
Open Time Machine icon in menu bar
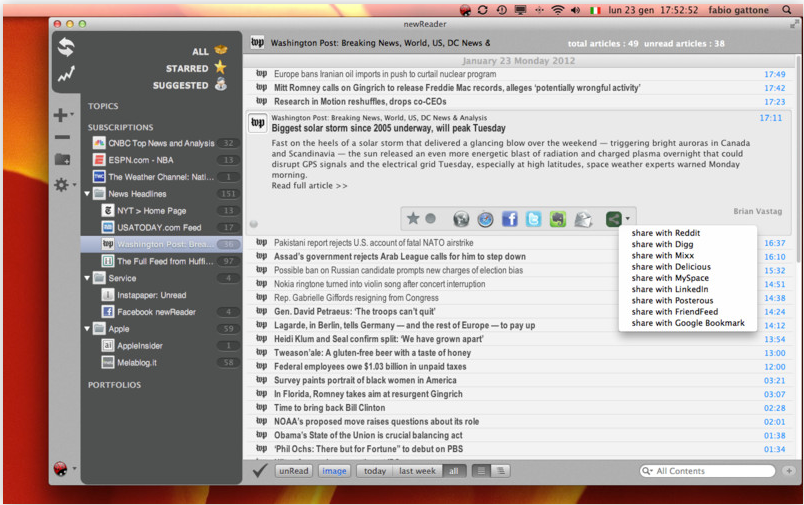(x=501, y=10)
